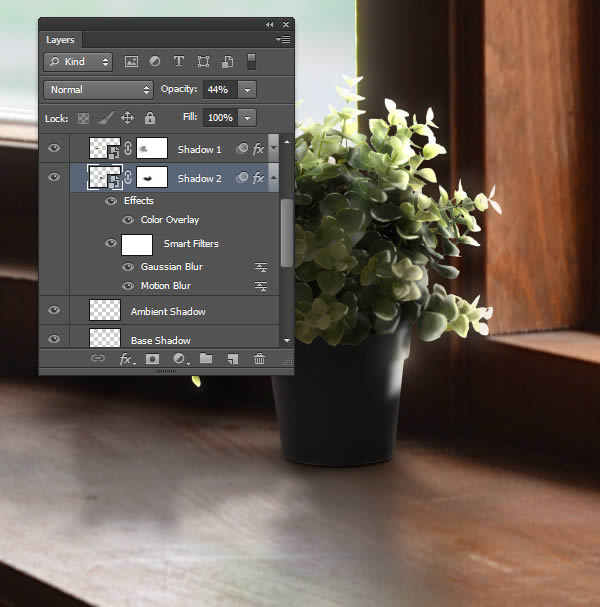Toggle layer filtering switch on or off

tap(251, 62)
